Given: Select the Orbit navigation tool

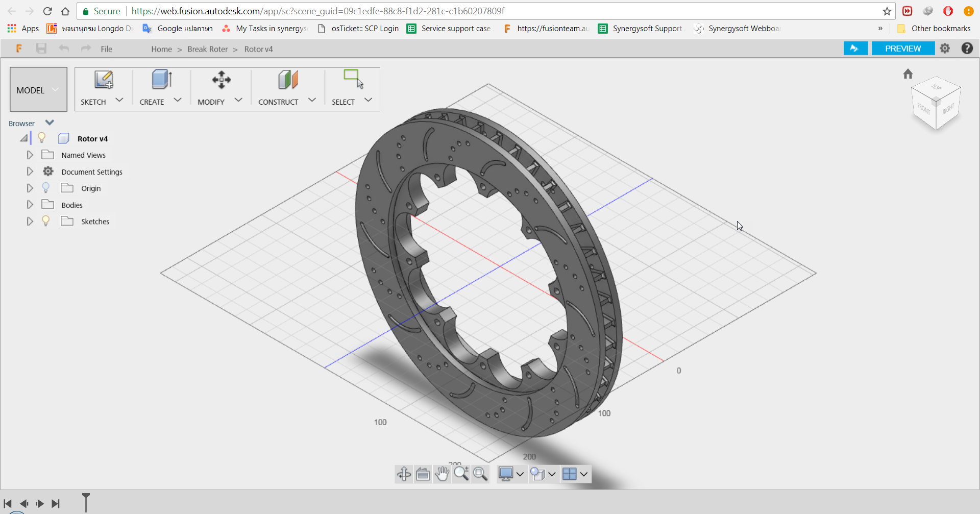Looking at the screenshot, I should (404, 474).
